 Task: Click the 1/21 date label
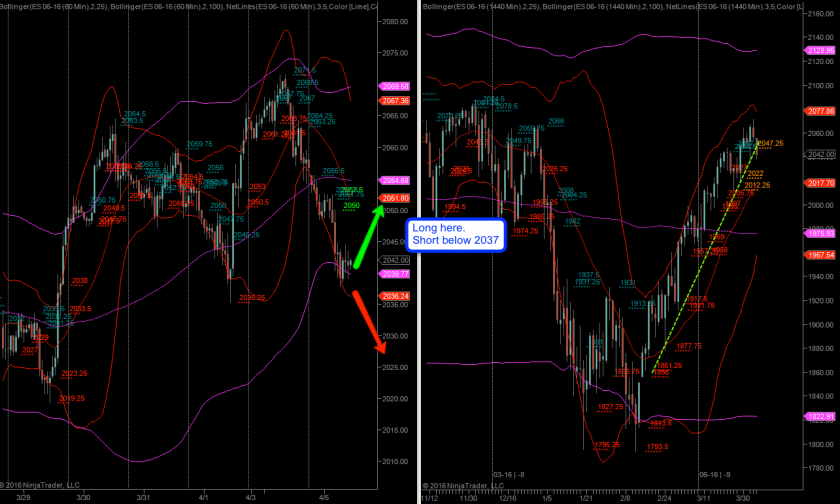pyautogui.click(x=585, y=498)
